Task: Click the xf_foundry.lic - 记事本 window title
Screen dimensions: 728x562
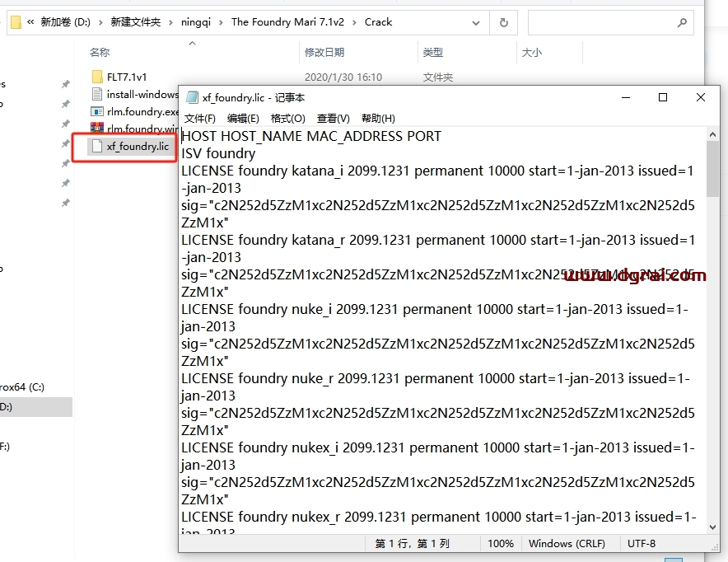Action: coord(254,97)
